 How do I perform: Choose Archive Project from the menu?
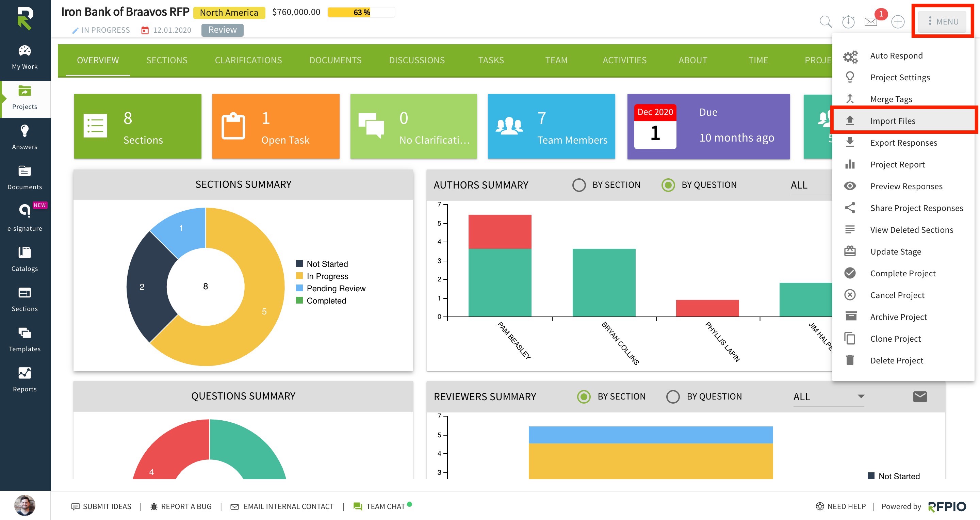pos(903,317)
